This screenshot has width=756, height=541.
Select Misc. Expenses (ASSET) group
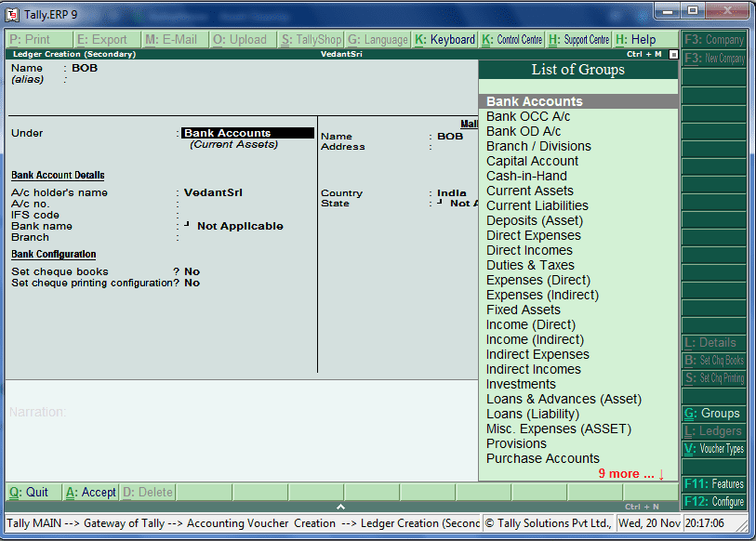[x=578, y=429]
